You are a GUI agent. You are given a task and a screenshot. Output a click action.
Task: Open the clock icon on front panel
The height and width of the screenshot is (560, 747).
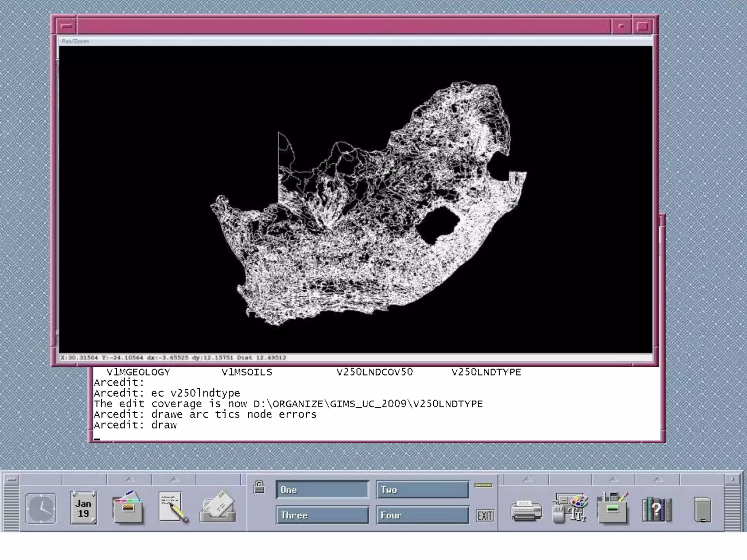[41, 508]
